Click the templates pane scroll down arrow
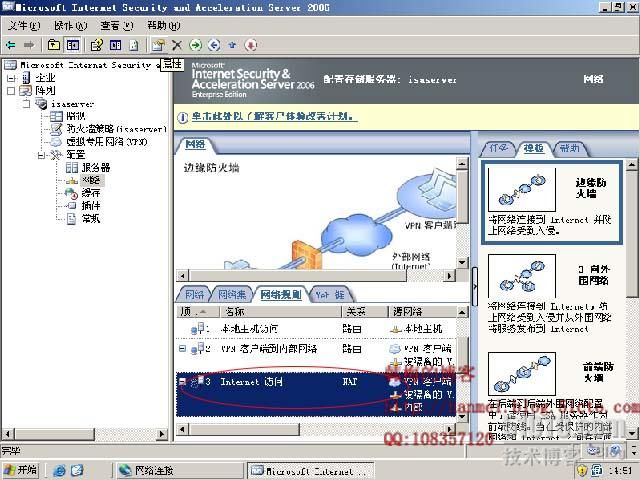This screenshot has width=640, height=480. pos(631,433)
